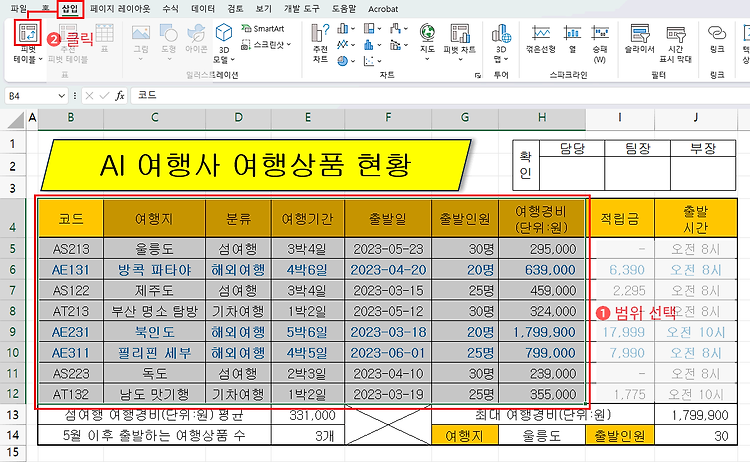Open 추천 차트 recommended charts
Viewport: 750px width, 462px height.
click(x=320, y=44)
